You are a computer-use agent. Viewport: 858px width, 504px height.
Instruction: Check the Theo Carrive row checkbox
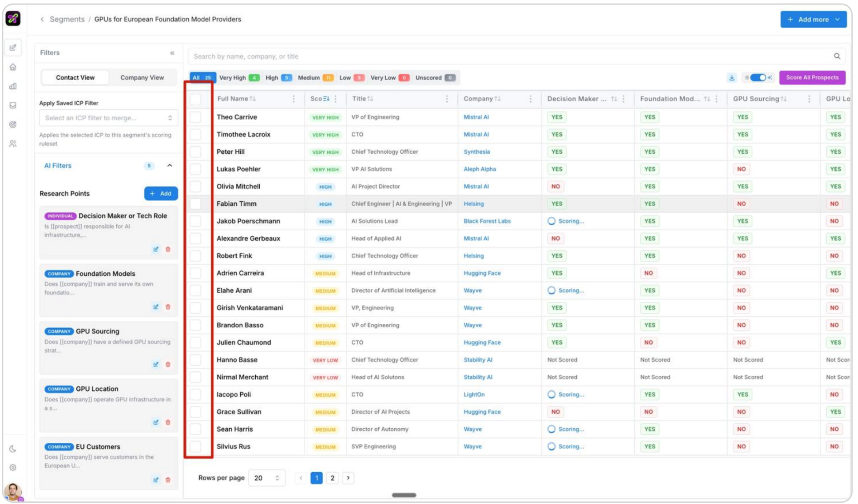(195, 117)
